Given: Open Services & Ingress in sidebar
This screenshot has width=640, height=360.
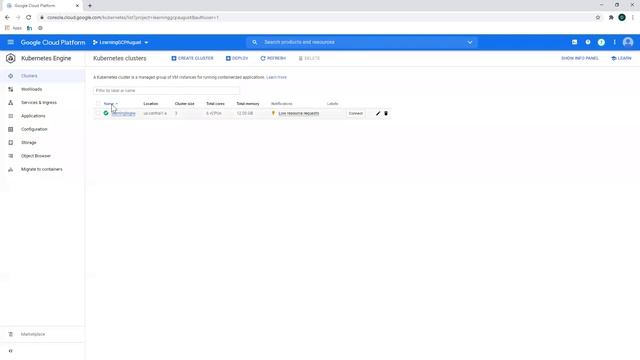Looking at the screenshot, I should (39, 102).
